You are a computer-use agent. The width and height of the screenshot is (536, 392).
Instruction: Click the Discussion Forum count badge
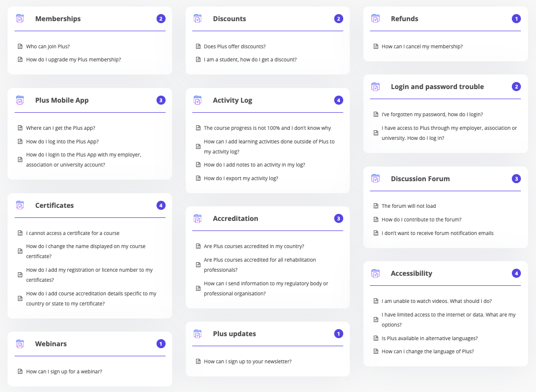point(516,179)
